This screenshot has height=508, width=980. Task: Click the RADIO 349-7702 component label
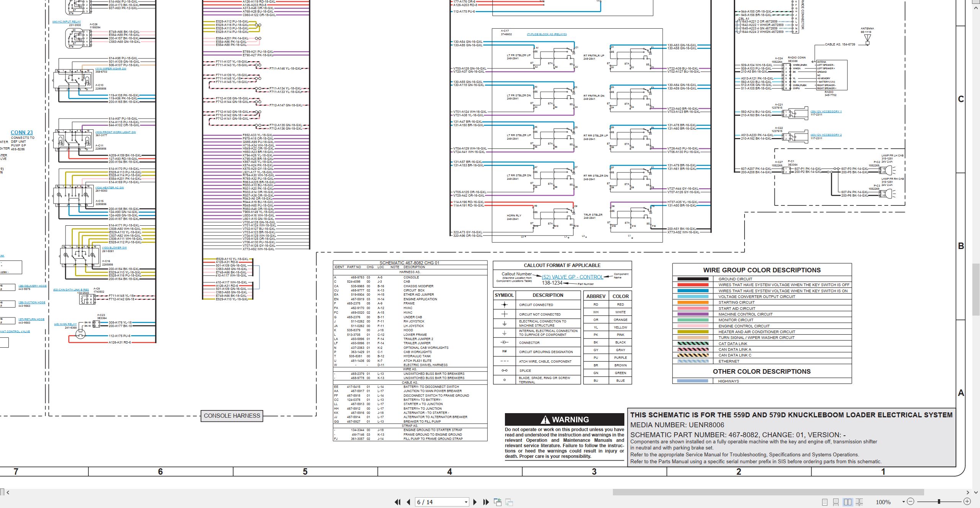tap(829, 94)
